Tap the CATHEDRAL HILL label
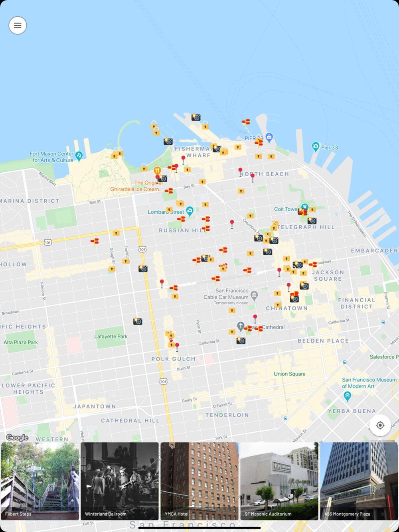Viewport: 399px width, 532px height. click(130, 421)
